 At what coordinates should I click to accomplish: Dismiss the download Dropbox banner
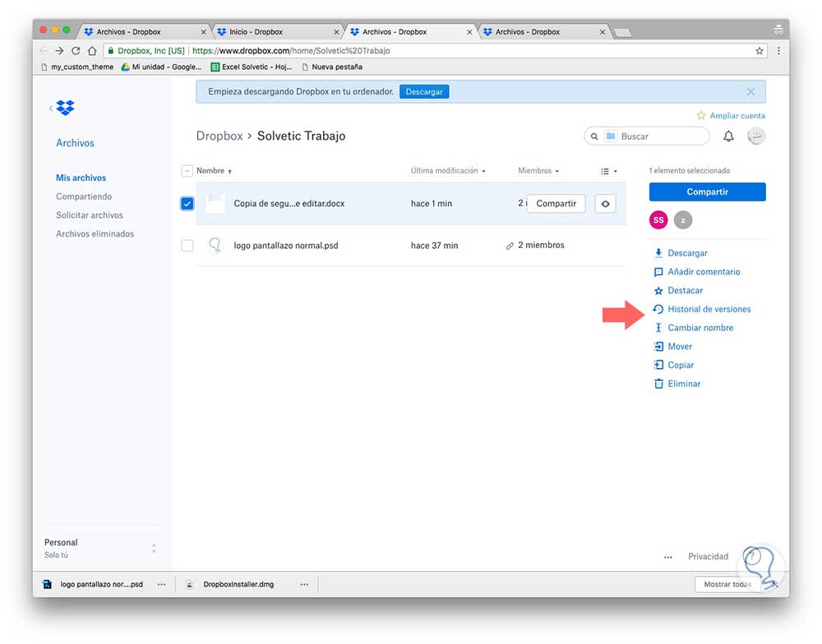coord(750,92)
